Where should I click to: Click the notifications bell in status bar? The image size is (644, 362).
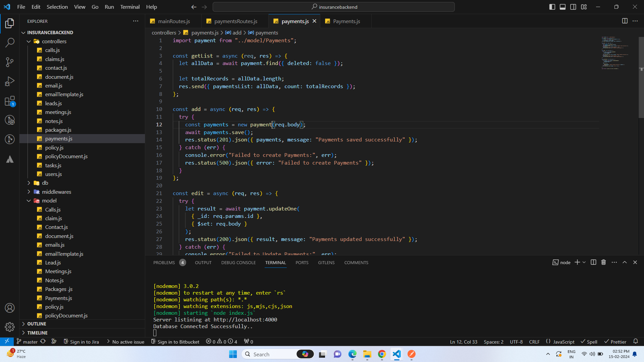pyautogui.click(x=636, y=342)
